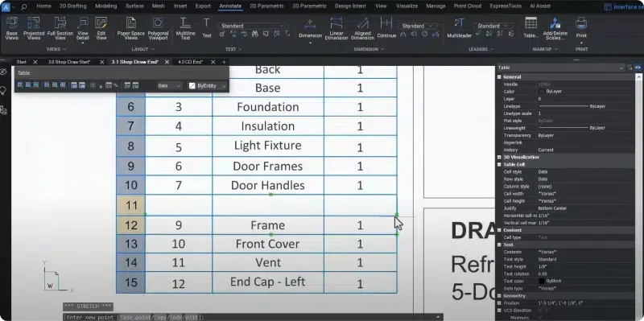
Task: Collapse the Content properties section
Action: click(x=499, y=230)
